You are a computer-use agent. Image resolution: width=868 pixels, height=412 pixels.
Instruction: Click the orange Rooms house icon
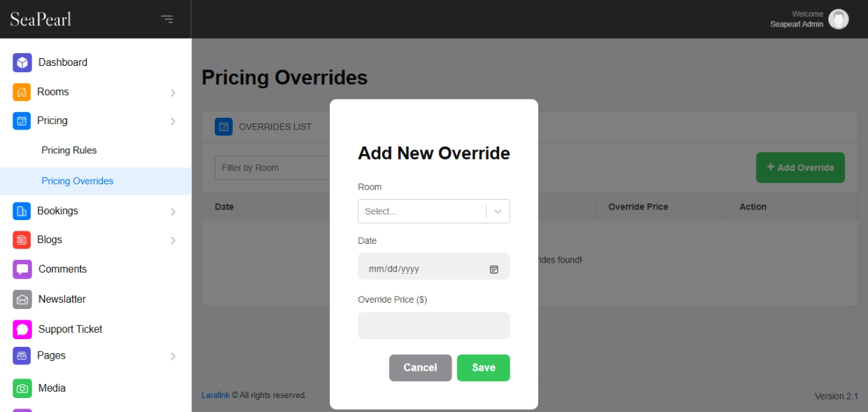coord(22,92)
